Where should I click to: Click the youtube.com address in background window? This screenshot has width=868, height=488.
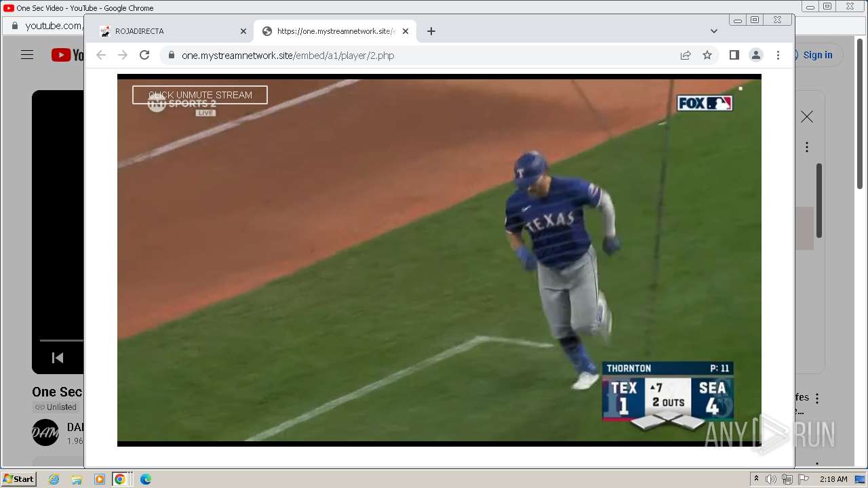[54, 26]
